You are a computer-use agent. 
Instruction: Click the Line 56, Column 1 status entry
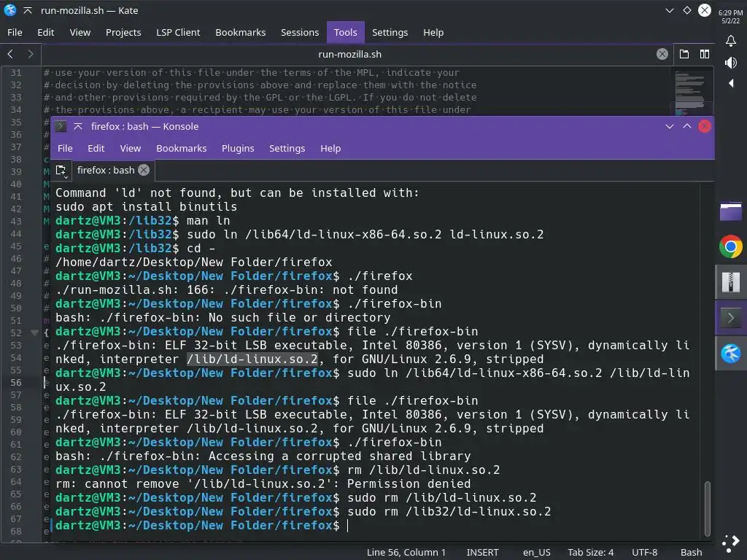tap(406, 552)
